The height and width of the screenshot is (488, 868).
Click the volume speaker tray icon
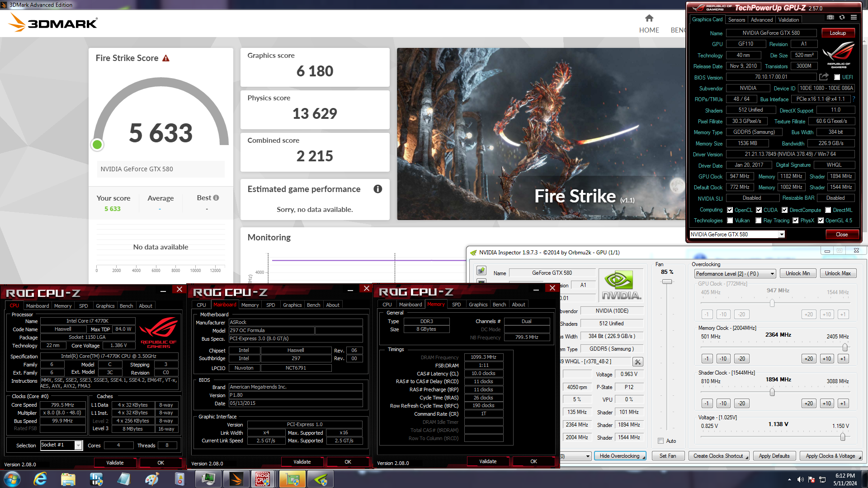[x=800, y=479]
